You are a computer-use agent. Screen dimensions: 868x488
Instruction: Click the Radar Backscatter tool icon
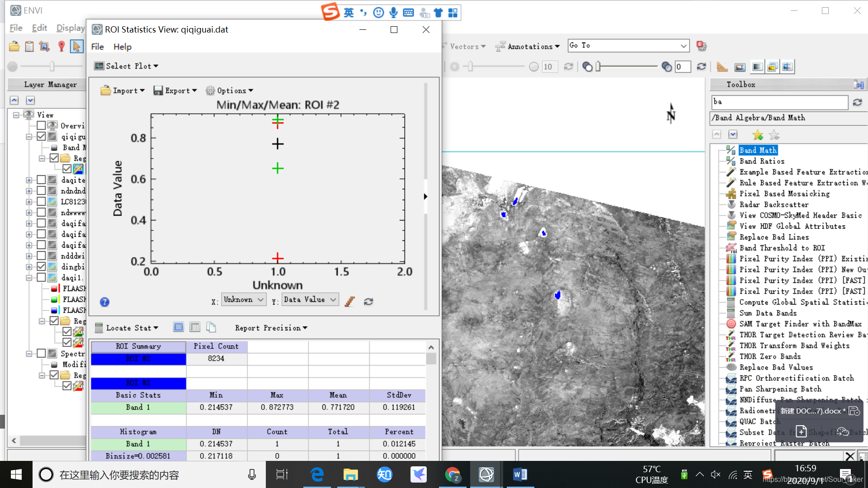(732, 204)
